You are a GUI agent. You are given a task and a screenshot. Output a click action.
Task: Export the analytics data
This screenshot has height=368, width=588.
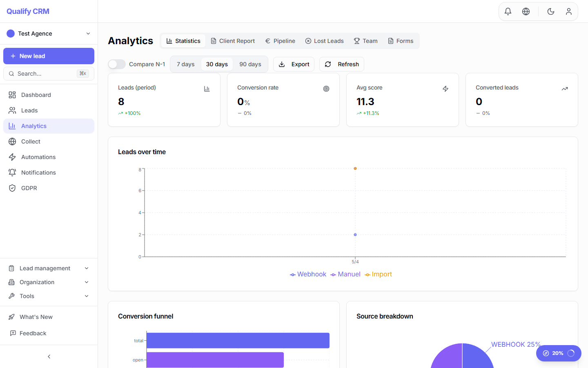pos(294,64)
